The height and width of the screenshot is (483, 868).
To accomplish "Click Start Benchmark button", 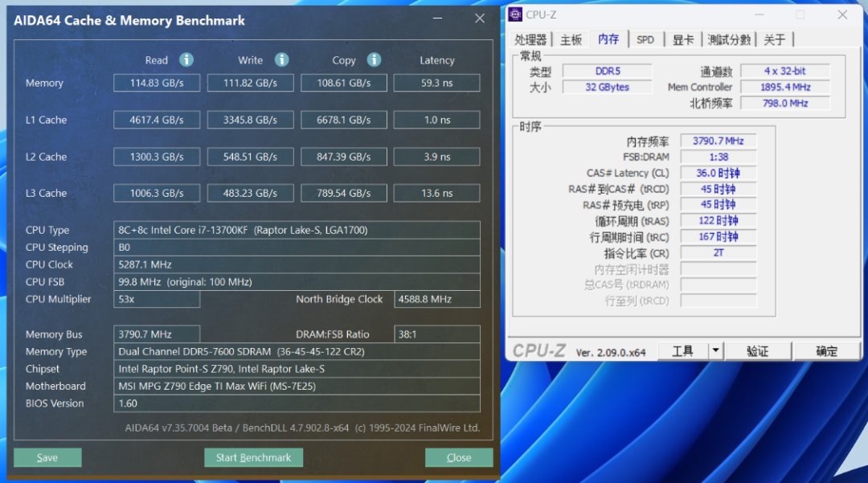I will coord(253,457).
